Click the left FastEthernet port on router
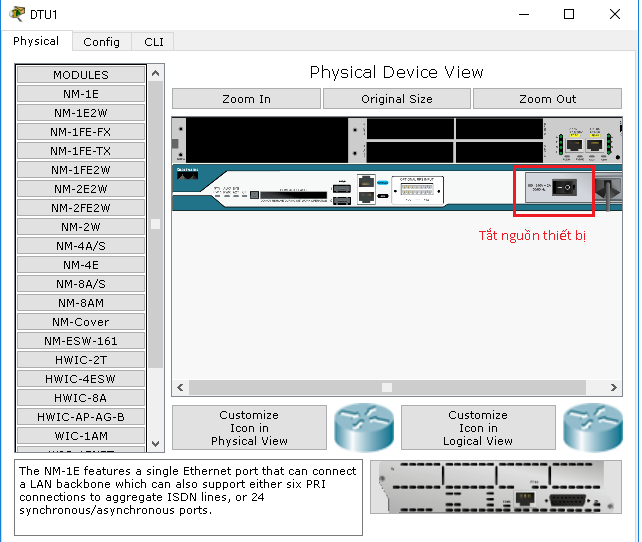The width and height of the screenshot is (642, 542). (574, 145)
